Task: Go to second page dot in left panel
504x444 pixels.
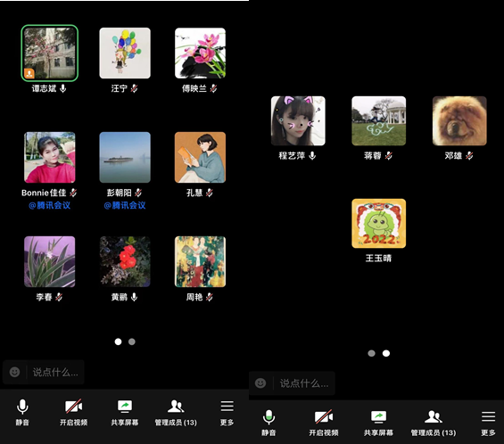Action: [132, 341]
